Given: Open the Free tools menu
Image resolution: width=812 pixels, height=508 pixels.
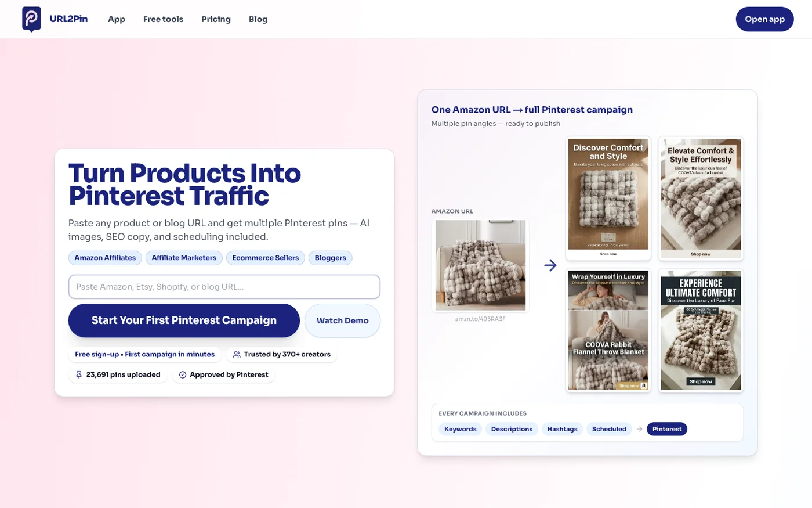Looking at the screenshot, I should pyautogui.click(x=163, y=19).
